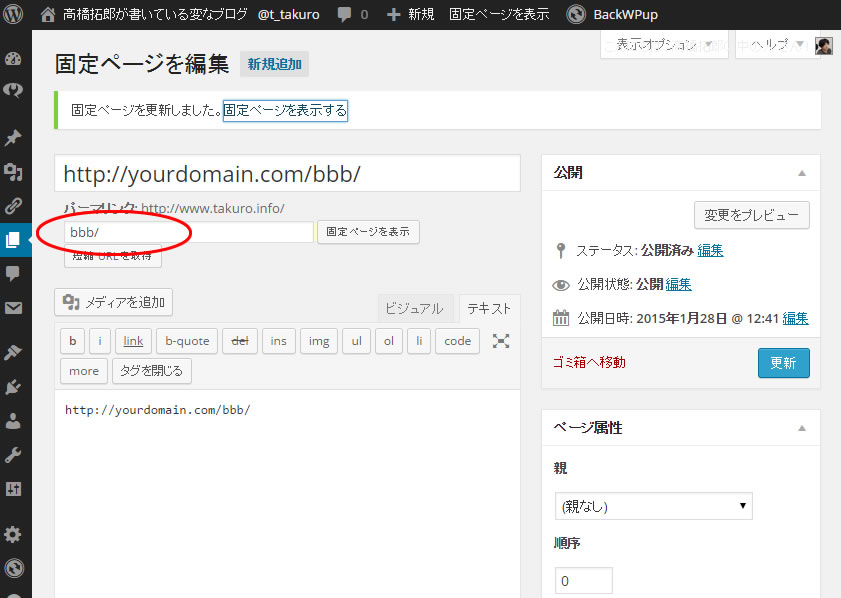Switch to the ビジュアル editor tab
Screen dimensions: 841x598
coord(414,309)
